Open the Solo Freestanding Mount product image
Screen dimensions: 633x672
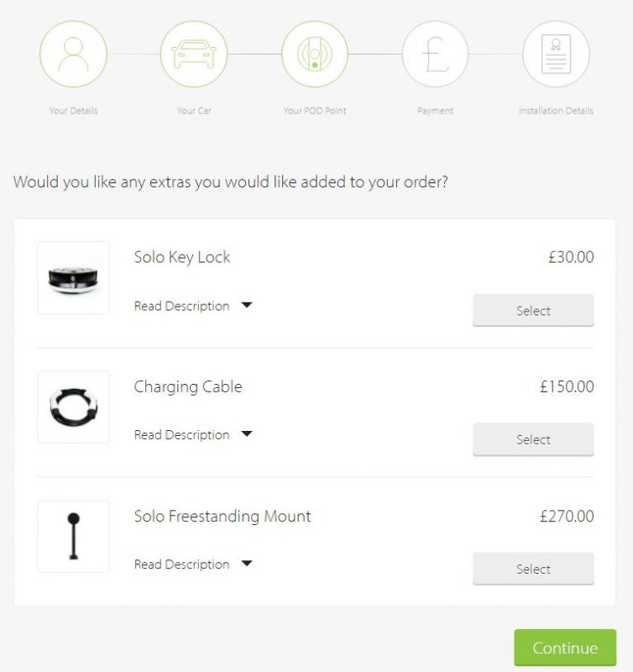(73, 536)
